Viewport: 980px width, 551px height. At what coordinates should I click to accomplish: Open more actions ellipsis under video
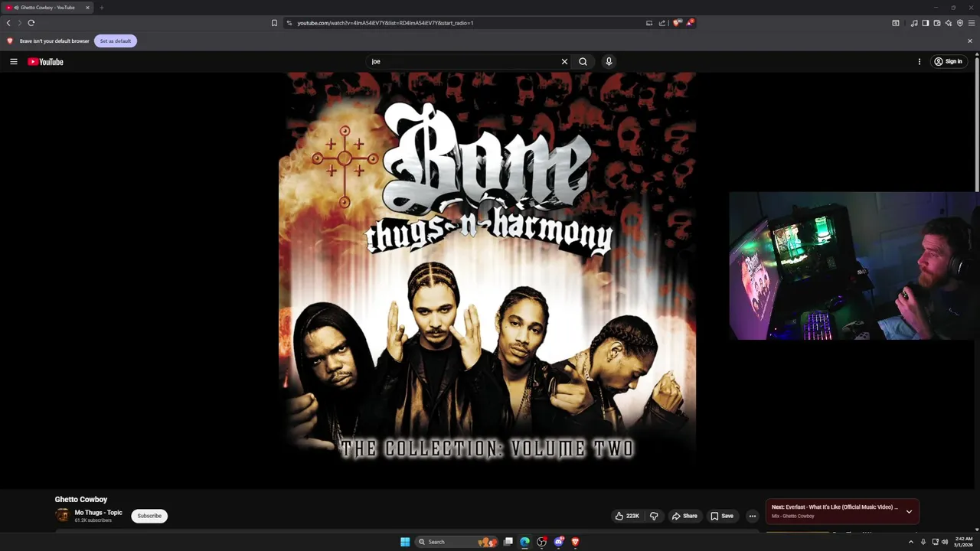(752, 516)
